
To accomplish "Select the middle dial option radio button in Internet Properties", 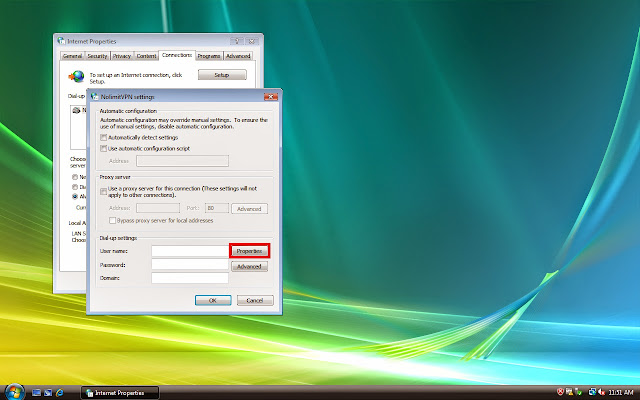I will [x=75, y=187].
